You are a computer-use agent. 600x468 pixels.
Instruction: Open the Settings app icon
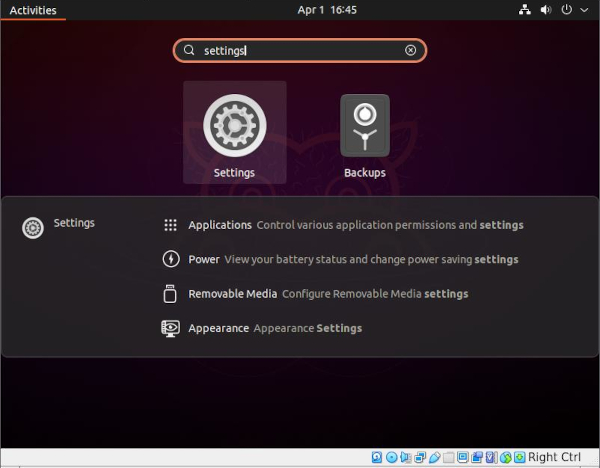pyautogui.click(x=234, y=131)
